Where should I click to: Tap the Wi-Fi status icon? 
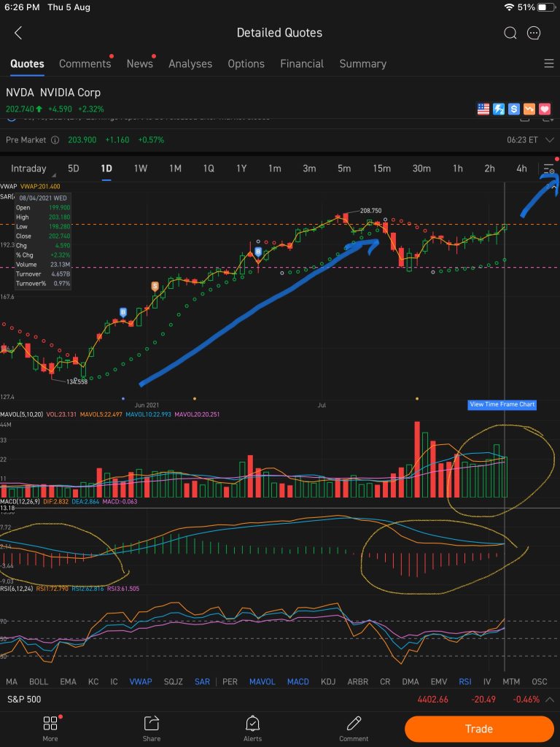(x=509, y=7)
